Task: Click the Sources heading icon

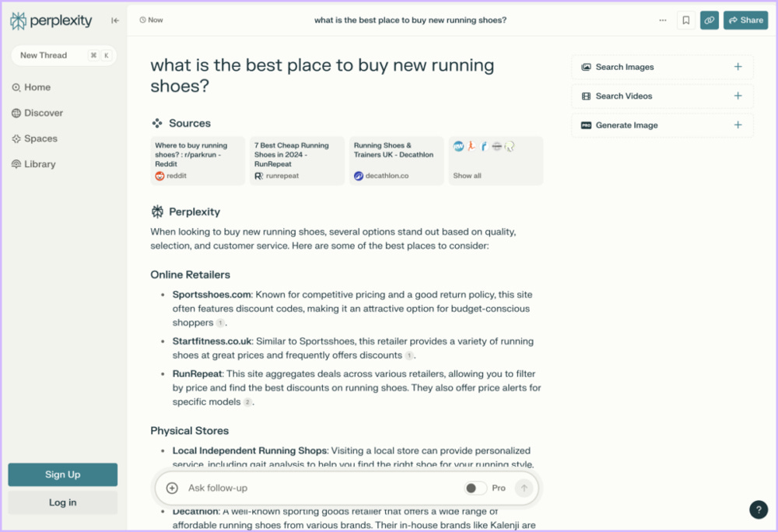Action: click(157, 123)
